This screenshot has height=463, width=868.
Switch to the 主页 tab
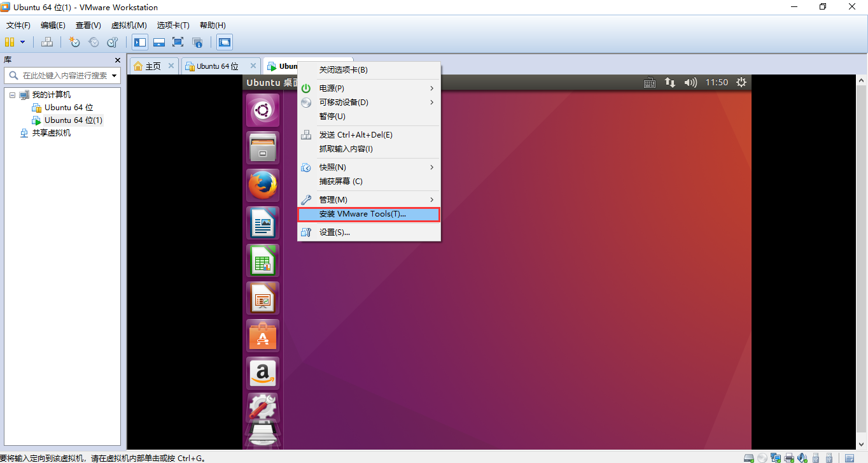153,66
